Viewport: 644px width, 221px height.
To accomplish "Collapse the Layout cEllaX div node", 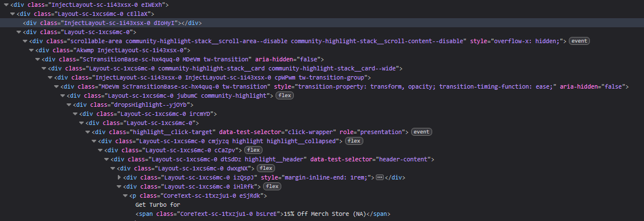I will point(13,14).
